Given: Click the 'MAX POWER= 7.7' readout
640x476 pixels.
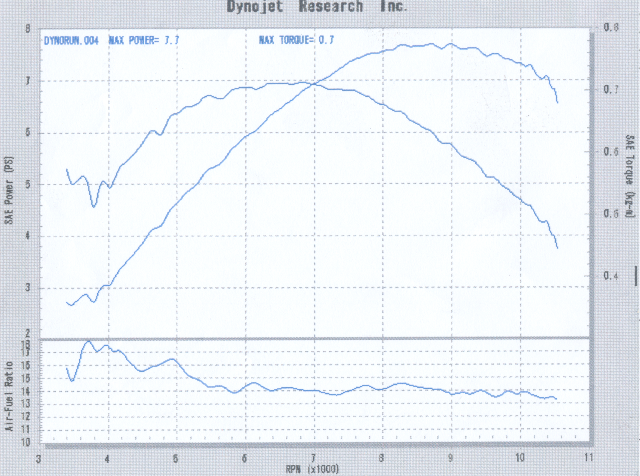Looking at the screenshot, I should pos(144,40).
